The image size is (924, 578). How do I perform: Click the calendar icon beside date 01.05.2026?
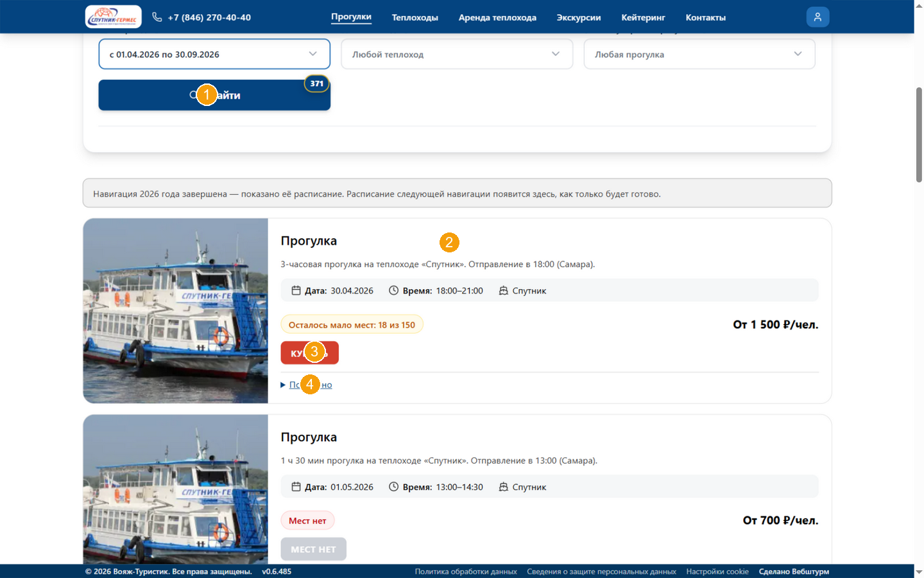click(x=296, y=487)
